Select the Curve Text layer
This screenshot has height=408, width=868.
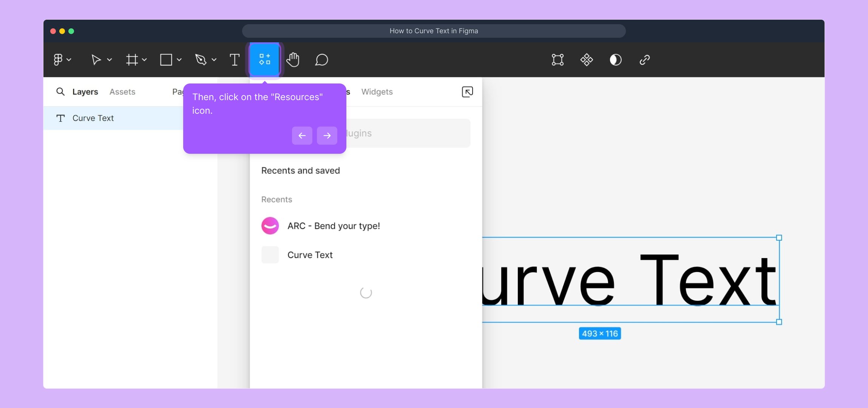click(93, 118)
